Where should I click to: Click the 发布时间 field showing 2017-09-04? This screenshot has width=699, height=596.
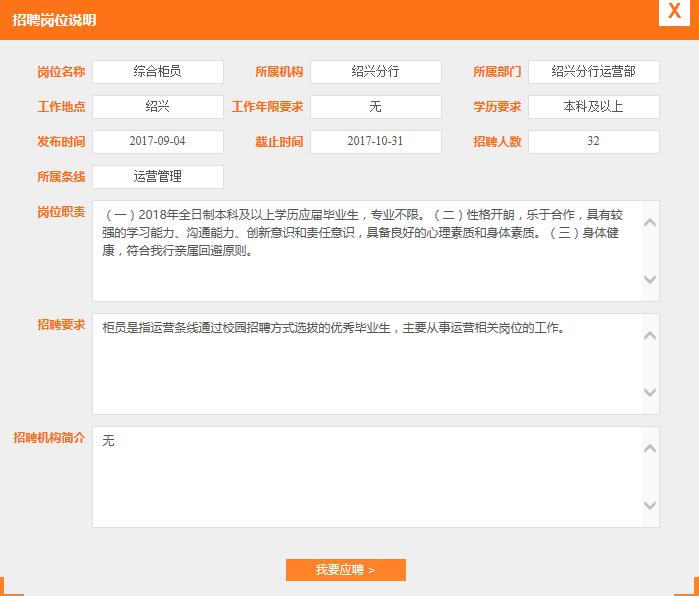point(158,142)
